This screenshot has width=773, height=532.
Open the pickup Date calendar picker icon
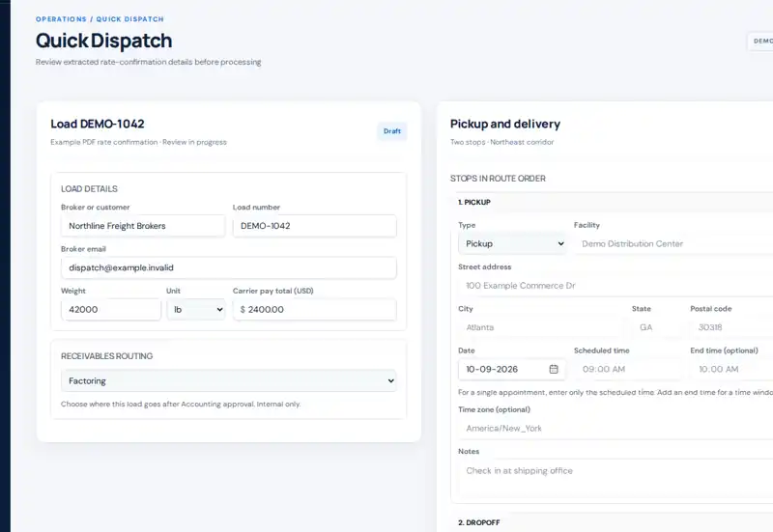554,369
